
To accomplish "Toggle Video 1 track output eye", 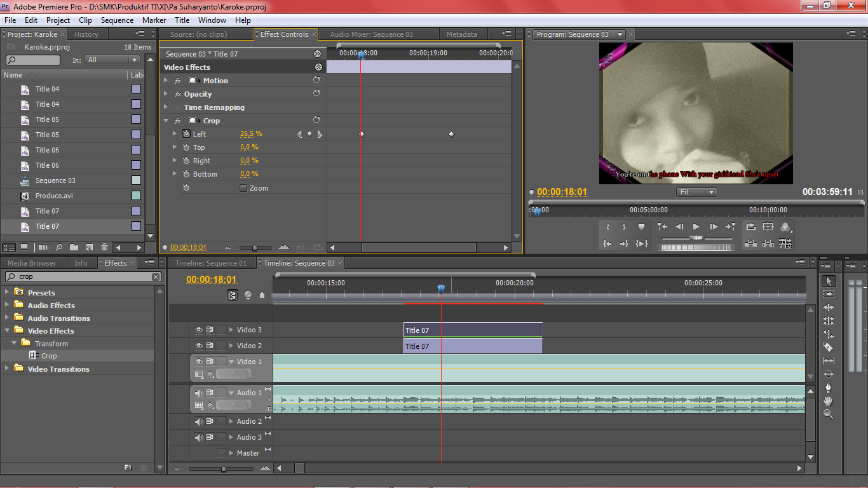I will tap(199, 362).
